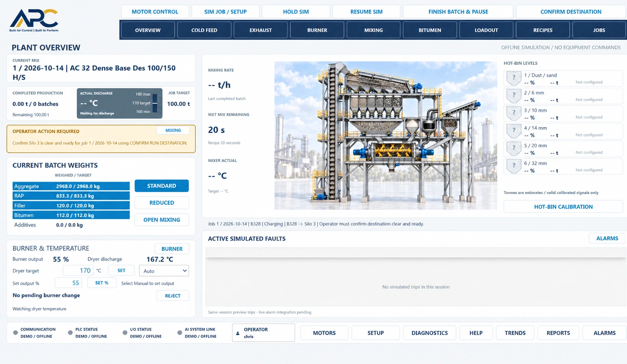Click MIXING button in operator action box
This screenshot has width=627, height=364.
[x=173, y=130]
